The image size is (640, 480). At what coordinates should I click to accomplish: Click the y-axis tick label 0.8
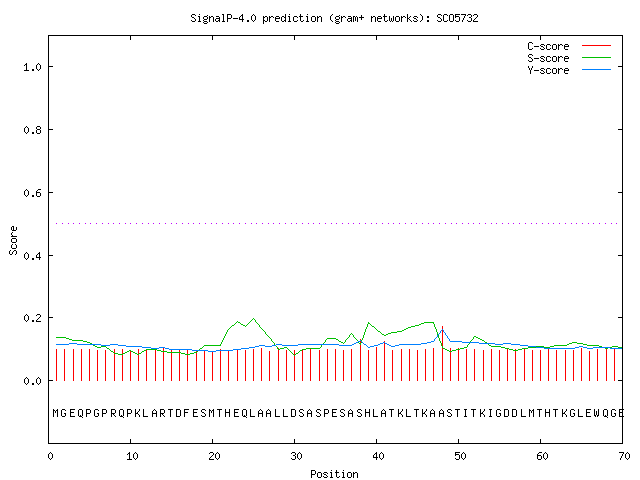[x=33, y=130]
